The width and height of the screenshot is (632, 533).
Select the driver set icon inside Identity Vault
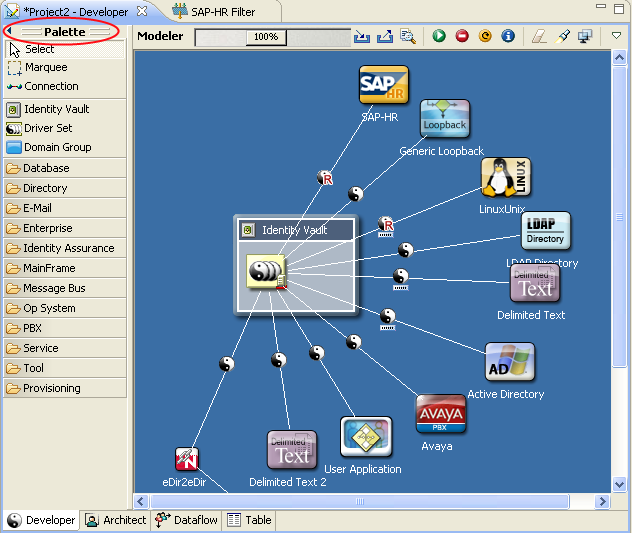click(266, 271)
